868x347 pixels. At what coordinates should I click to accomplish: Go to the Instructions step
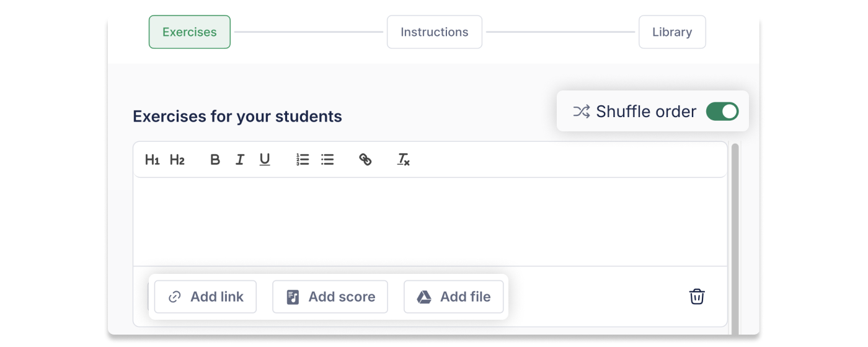coord(435,32)
